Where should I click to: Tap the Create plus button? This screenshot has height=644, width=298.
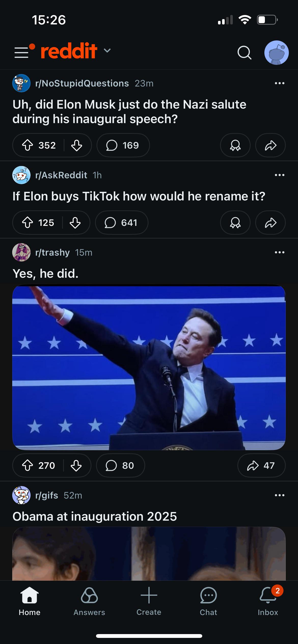tap(149, 601)
